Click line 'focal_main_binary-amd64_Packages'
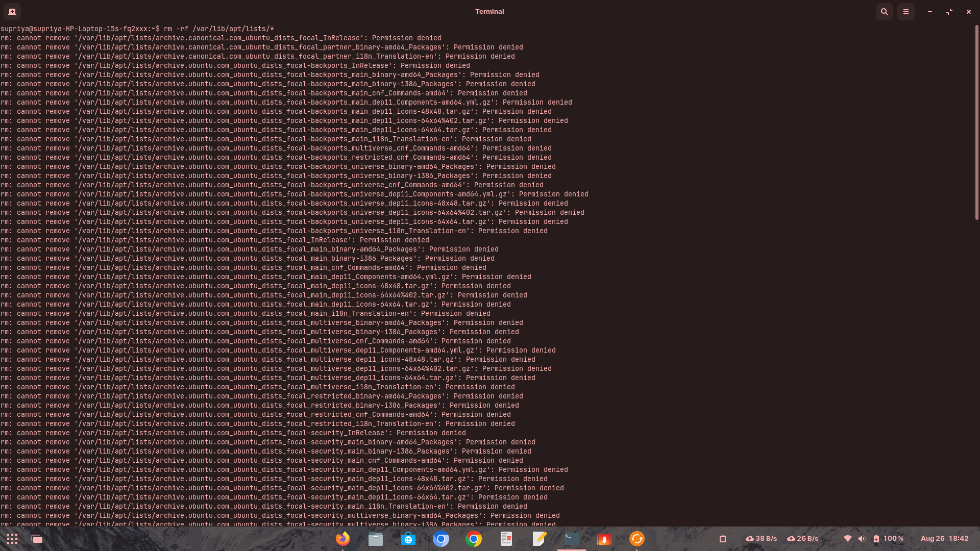The image size is (980, 551). pos(250,249)
